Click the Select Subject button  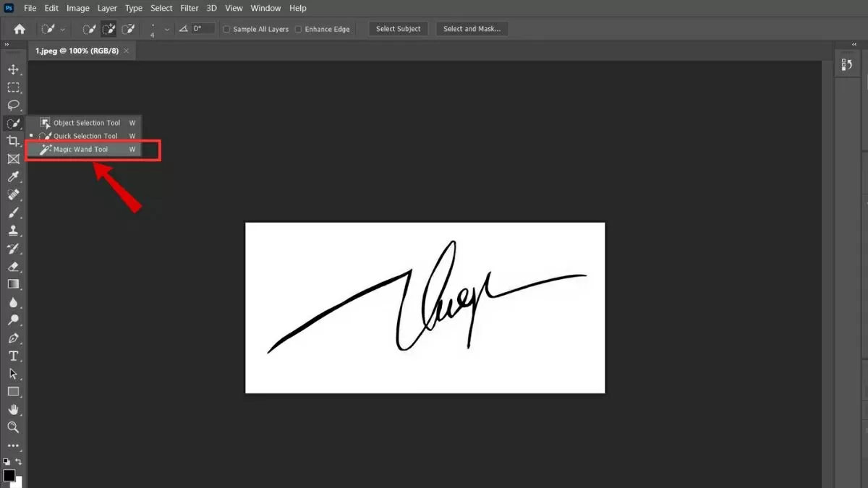click(398, 29)
